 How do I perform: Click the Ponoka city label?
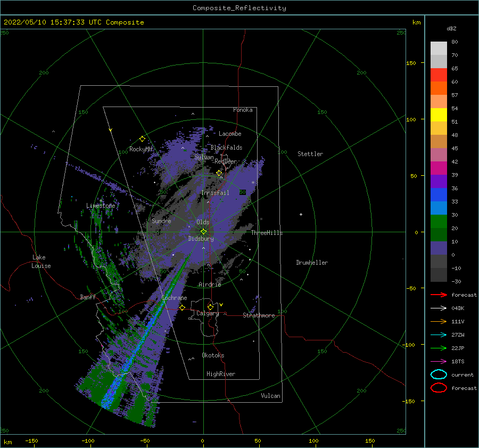(x=243, y=110)
